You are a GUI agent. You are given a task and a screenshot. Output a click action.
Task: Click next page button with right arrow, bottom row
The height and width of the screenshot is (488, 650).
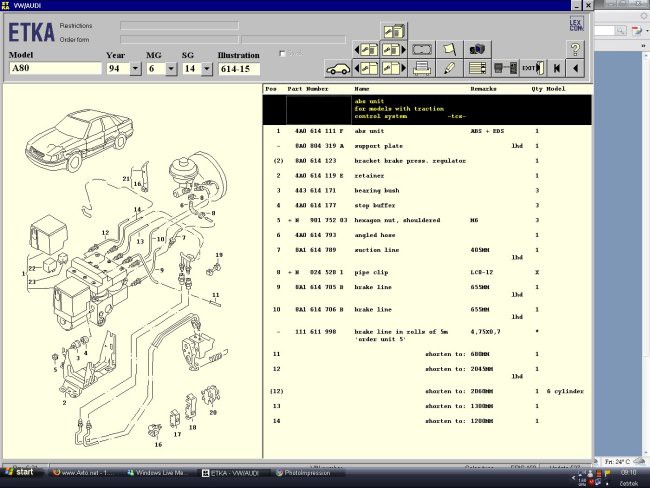[x=393, y=68]
